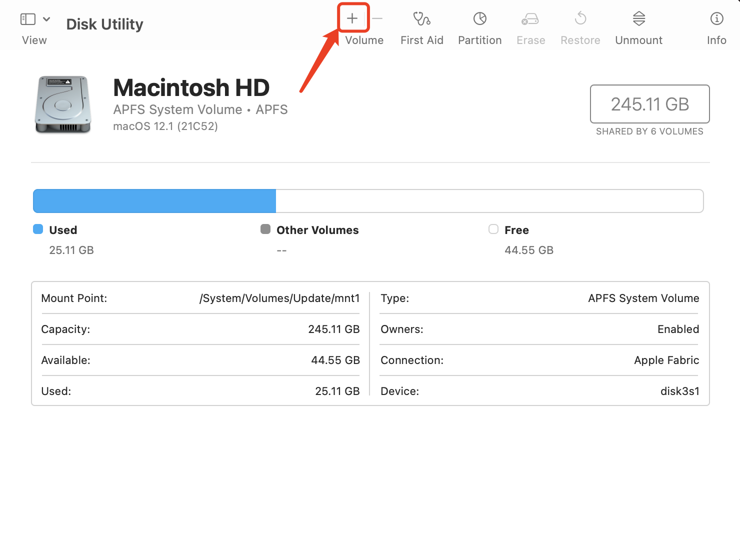Open the Info icon
This screenshot has width=740, height=560.
[716, 19]
